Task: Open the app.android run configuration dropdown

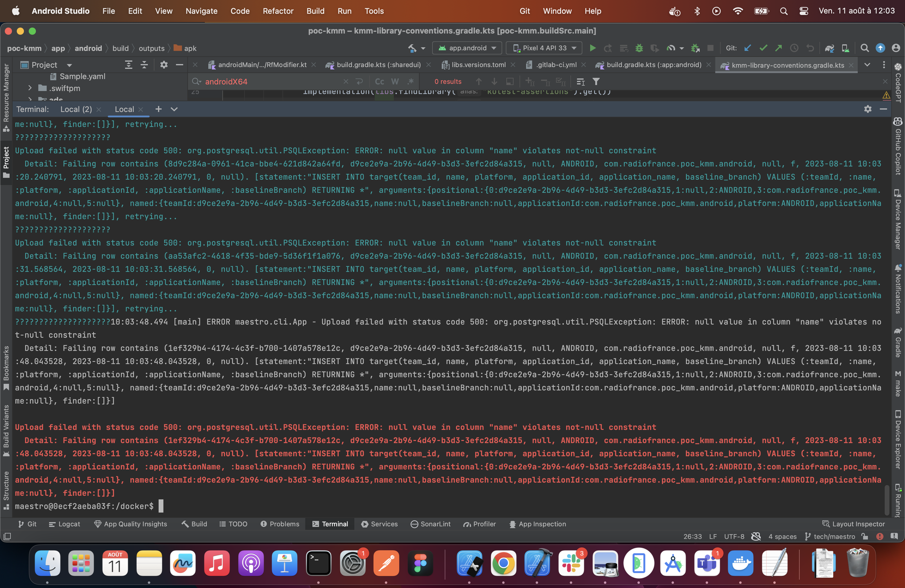Action: point(467,48)
